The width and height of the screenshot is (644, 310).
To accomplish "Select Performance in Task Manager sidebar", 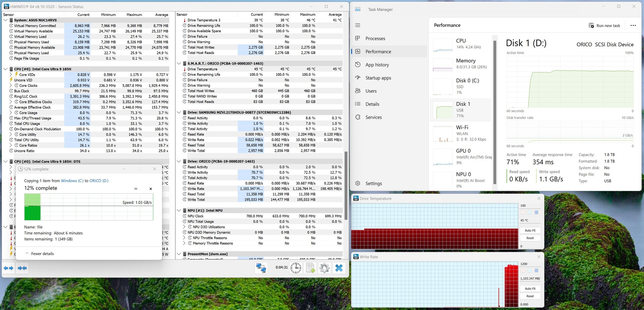I will tap(389, 52).
